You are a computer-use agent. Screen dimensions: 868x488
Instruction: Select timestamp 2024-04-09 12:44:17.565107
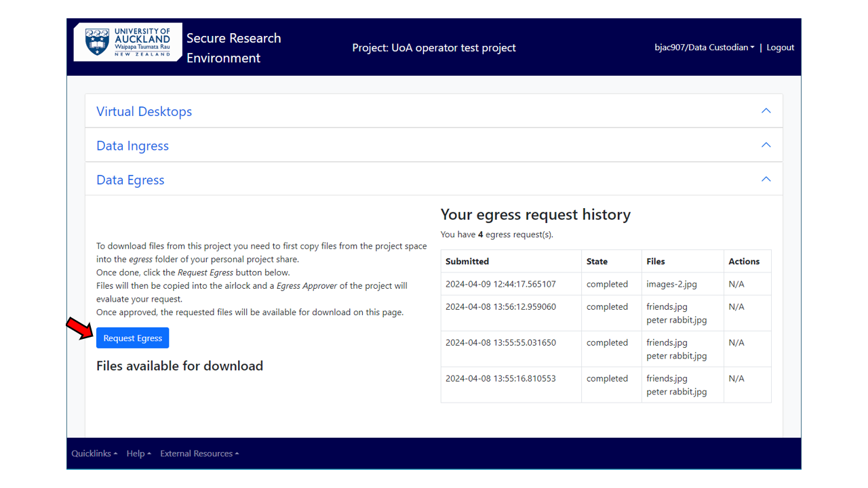tap(500, 284)
